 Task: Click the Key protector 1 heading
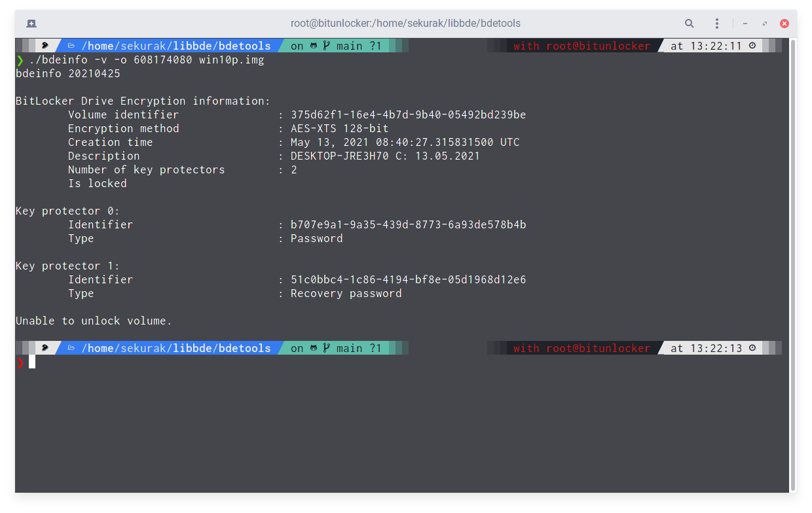pos(68,266)
